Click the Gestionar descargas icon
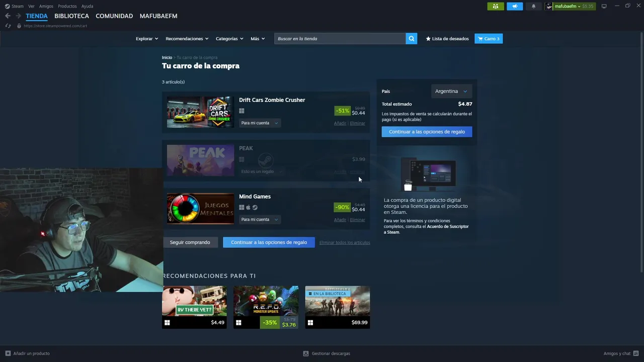 [306, 353]
